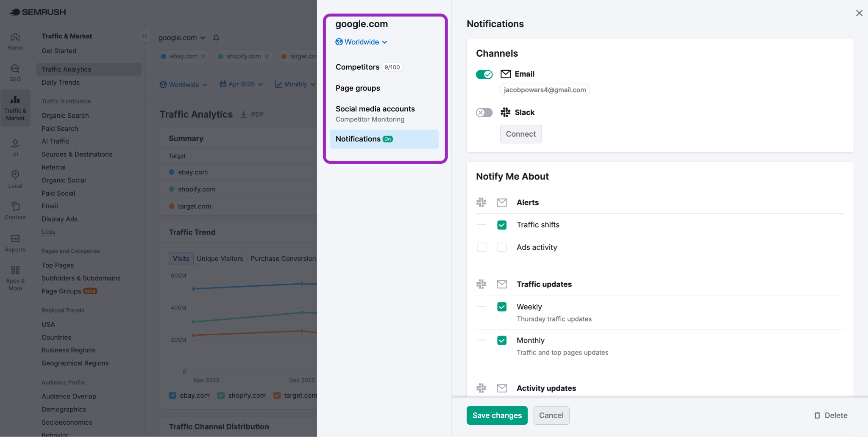Check Ads activity email checkbox

[x=502, y=247]
